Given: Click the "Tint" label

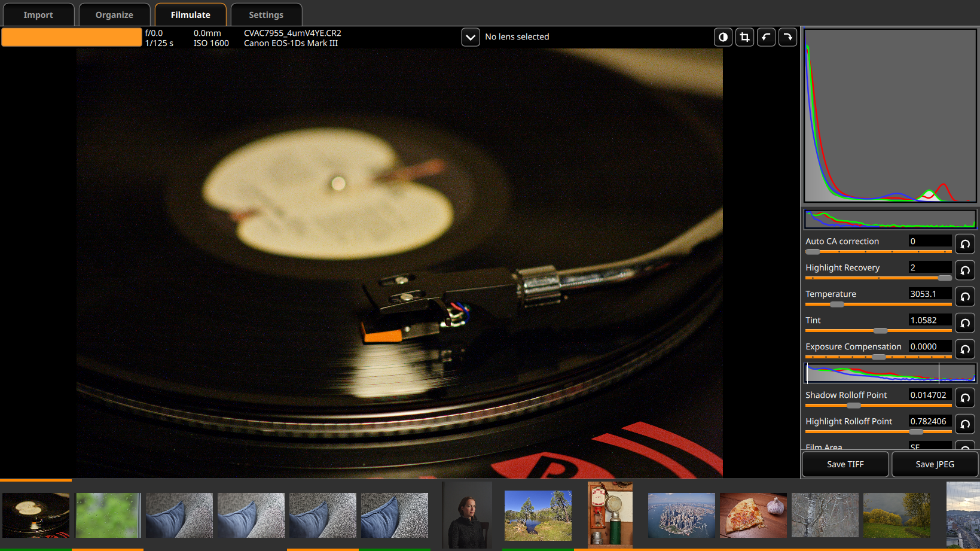Looking at the screenshot, I should (x=813, y=320).
